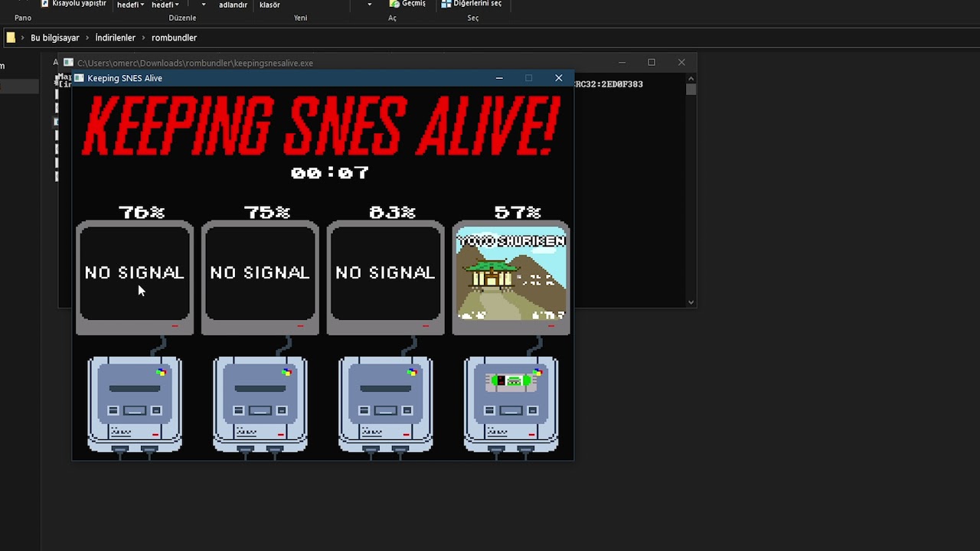980x551 pixels.
Task: Click the console scrollbar down arrow
Action: [x=691, y=302]
